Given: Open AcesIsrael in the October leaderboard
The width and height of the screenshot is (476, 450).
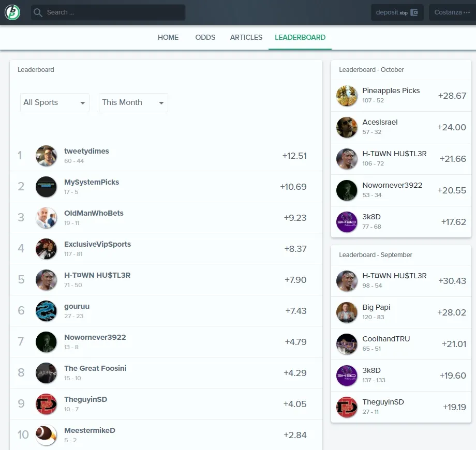Looking at the screenshot, I should [380, 122].
